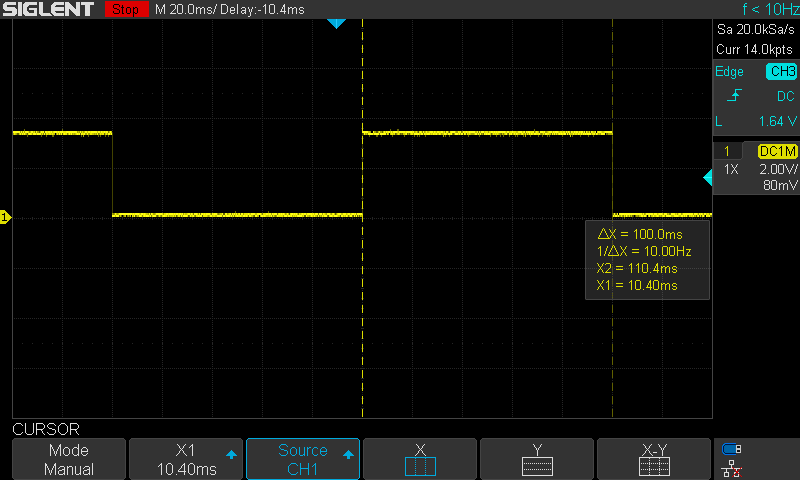Click the f < 10Hz frequency counter
The height and width of the screenshot is (480, 800).
pos(770,9)
